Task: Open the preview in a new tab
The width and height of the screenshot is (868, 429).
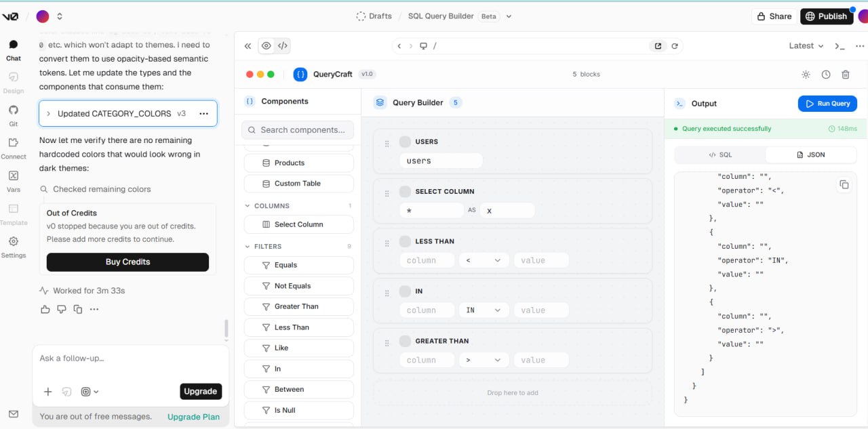Action: point(658,46)
